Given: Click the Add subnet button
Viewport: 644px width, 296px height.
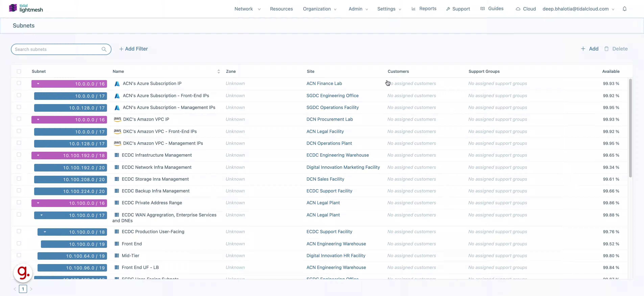Looking at the screenshot, I should click(590, 49).
